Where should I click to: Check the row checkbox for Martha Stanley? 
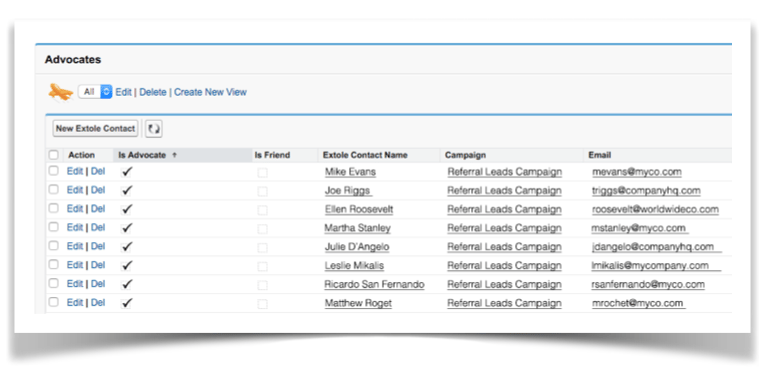click(x=54, y=227)
